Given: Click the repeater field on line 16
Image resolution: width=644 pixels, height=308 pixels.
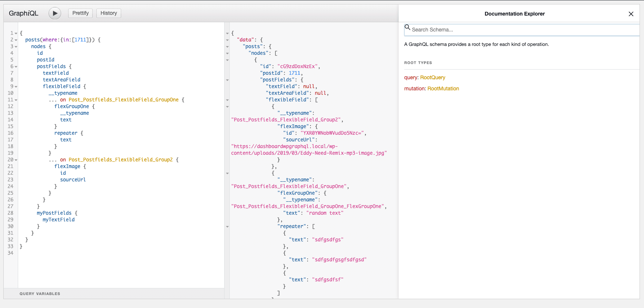Looking at the screenshot, I should tap(66, 133).
